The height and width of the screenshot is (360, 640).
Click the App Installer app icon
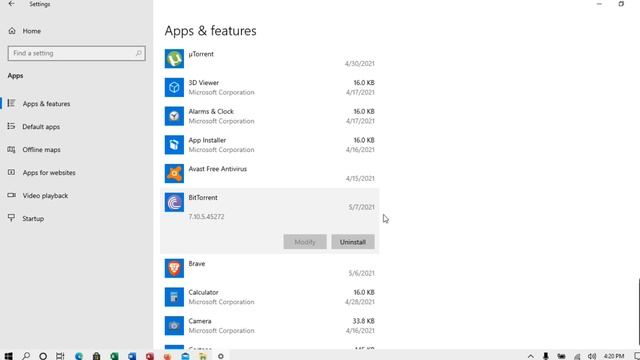click(174, 145)
